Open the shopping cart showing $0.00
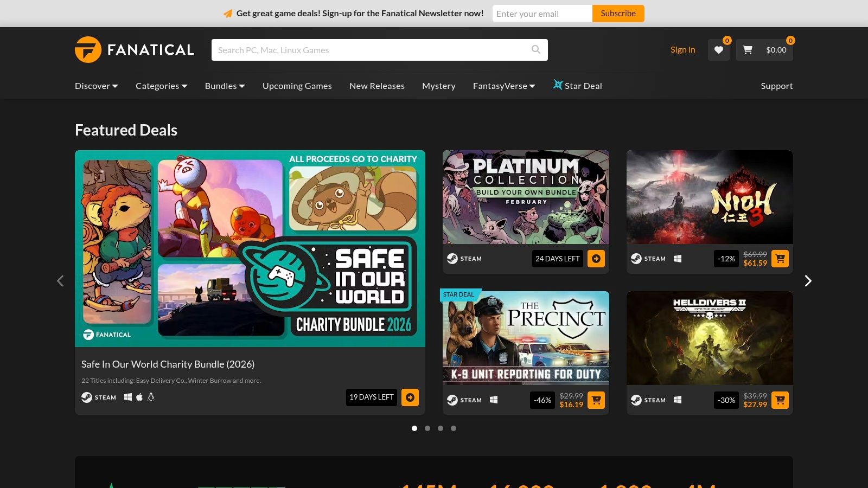868x488 pixels. pyautogui.click(x=764, y=50)
